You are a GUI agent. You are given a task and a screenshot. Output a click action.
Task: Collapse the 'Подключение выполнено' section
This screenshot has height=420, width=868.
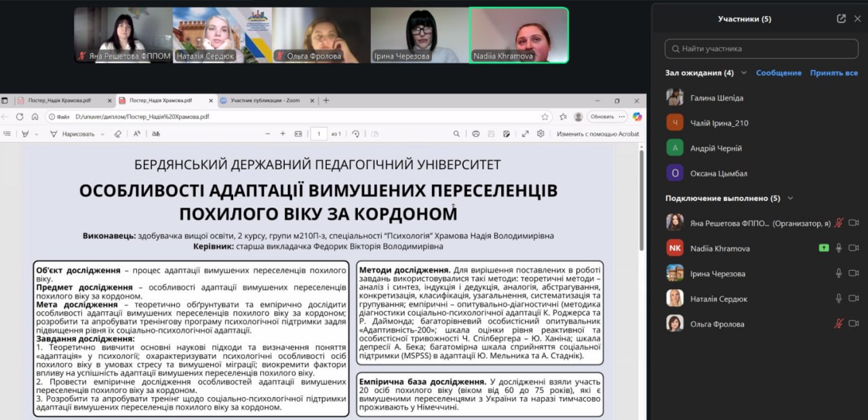coord(790,199)
